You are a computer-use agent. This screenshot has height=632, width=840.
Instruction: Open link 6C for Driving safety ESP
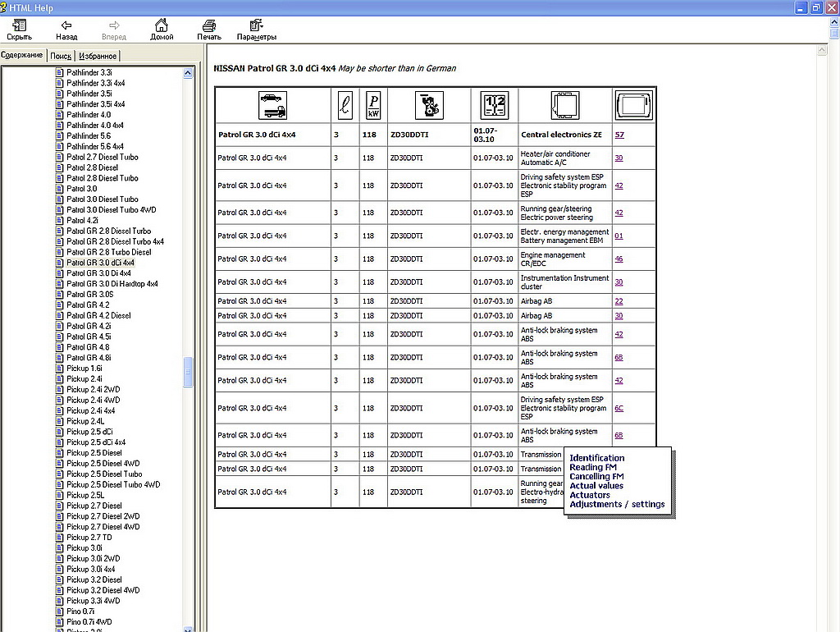619,408
